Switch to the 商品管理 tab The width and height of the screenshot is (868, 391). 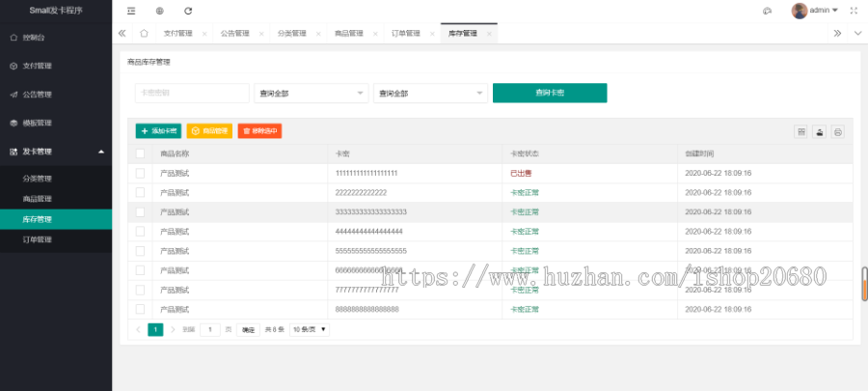349,33
